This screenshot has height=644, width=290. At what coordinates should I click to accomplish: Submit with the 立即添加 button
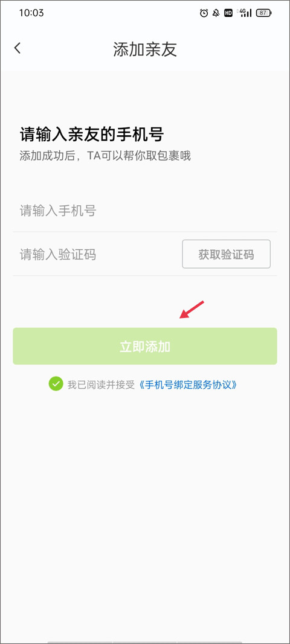(145, 346)
